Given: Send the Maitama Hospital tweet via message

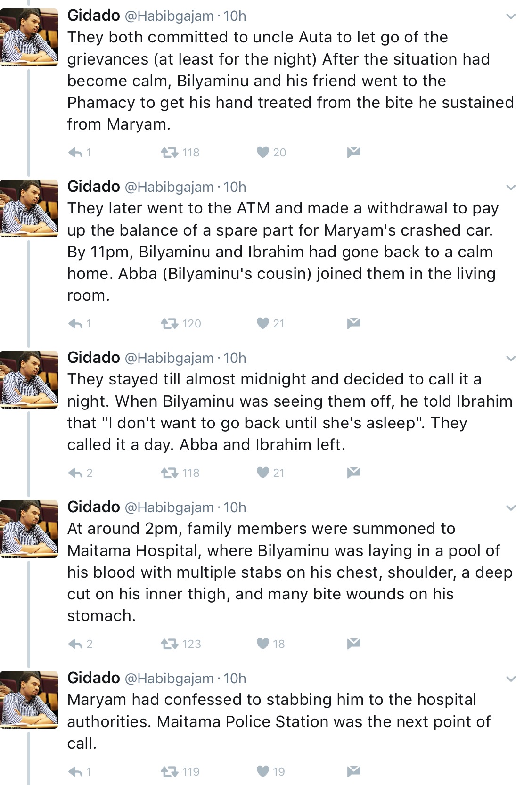Looking at the screenshot, I should click(x=353, y=644).
